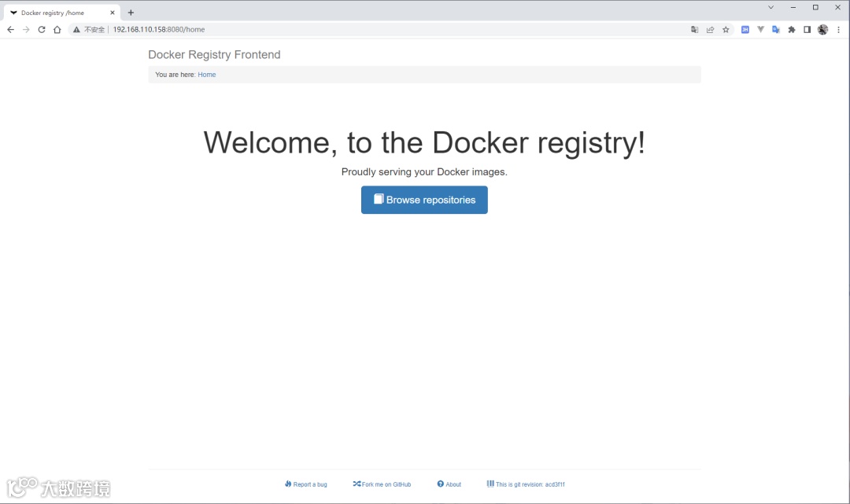Open the Report a bug link

[305, 484]
